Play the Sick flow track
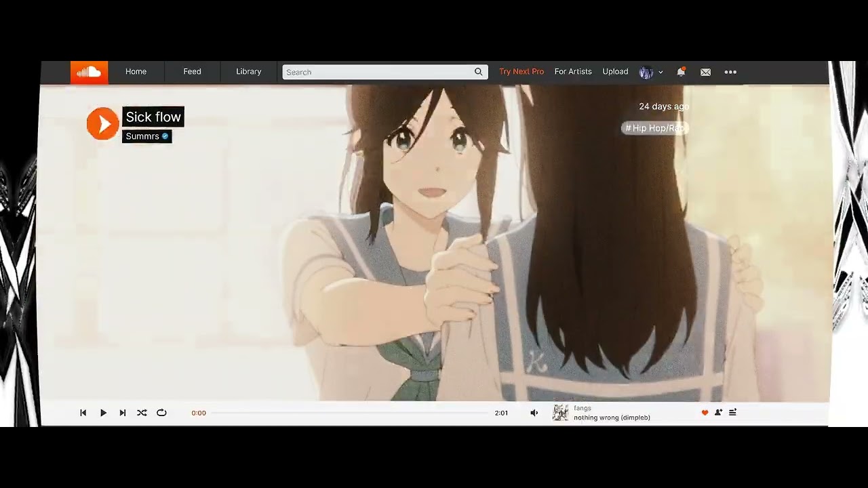868x488 pixels. 103,124
